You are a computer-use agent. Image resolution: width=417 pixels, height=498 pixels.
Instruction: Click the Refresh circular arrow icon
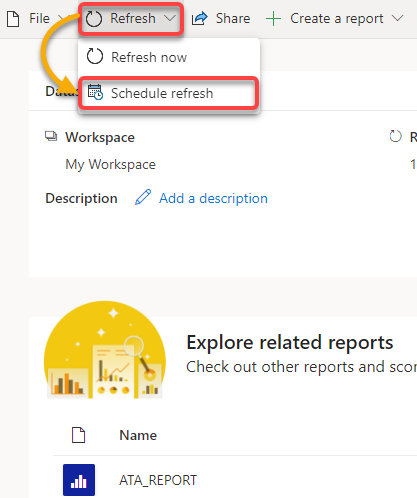click(x=94, y=19)
